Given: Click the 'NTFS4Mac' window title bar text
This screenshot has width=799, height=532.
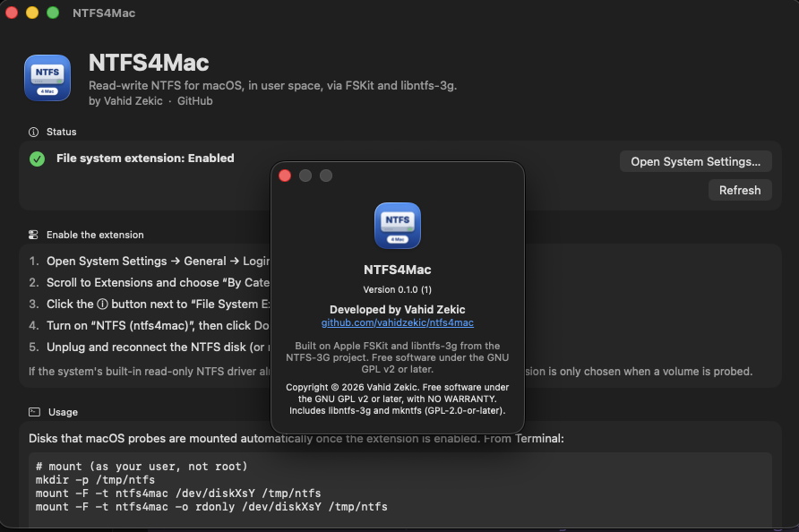Looking at the screenshot, I should point(104,13).
